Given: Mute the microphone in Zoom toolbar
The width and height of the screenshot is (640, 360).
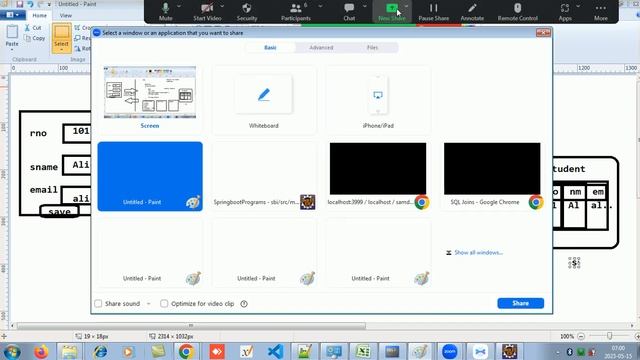Looking at the screenshot, I should (x=165, y=11).
